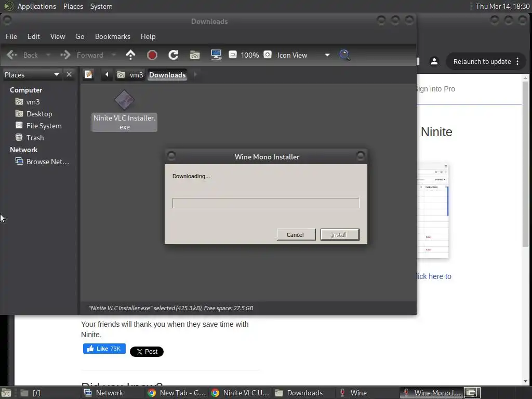Select vm3 in the Places sidebar
532x399 pixels.
point(33,102)
